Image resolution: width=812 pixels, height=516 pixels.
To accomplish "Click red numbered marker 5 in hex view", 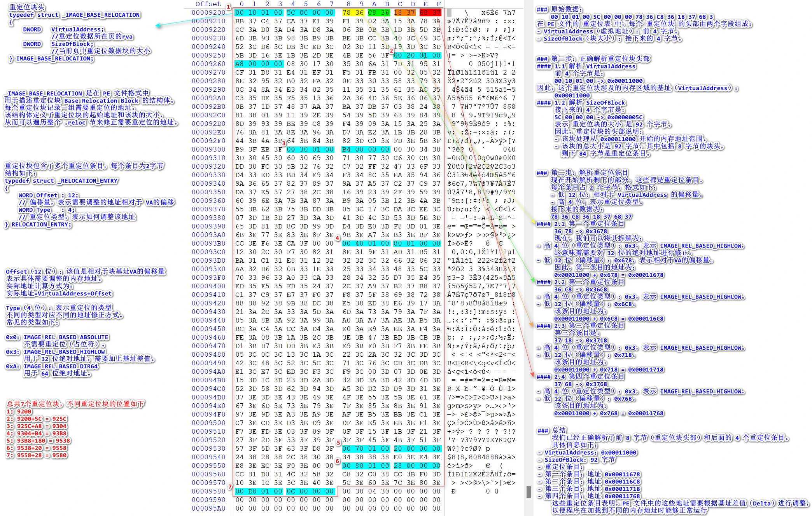I will click(x=338, y=443).
